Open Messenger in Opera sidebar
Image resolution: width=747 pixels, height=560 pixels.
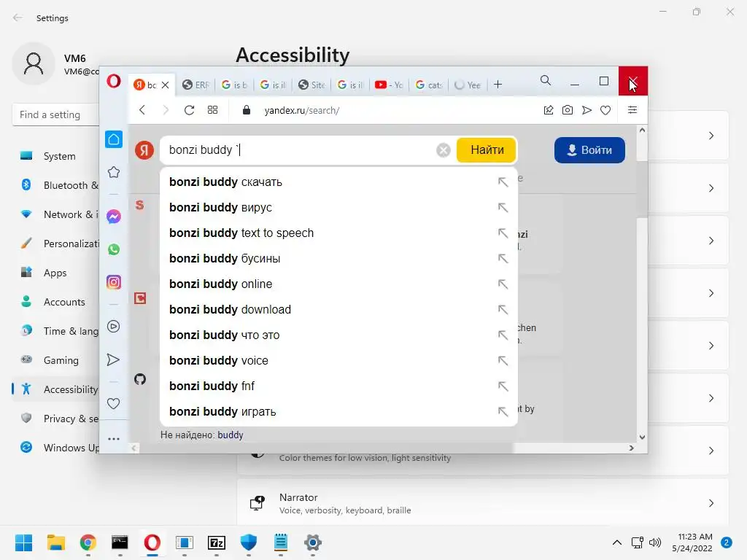tap(113, 217)
